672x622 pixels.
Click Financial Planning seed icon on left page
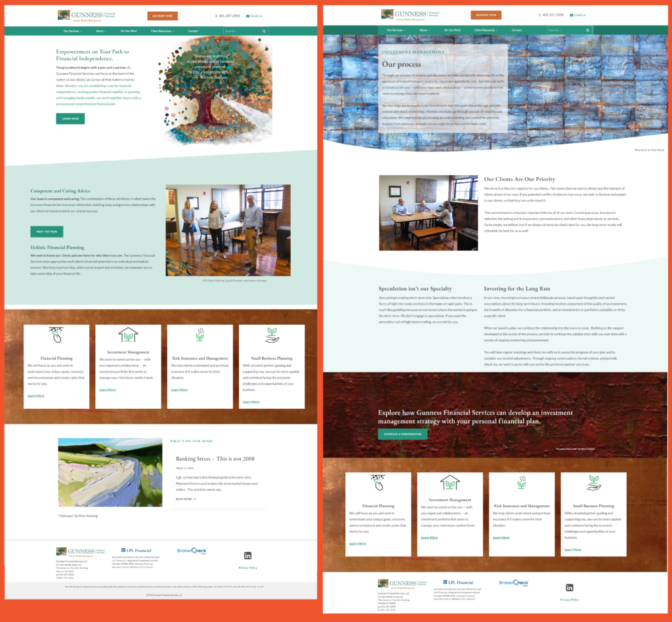click(56, 335)
